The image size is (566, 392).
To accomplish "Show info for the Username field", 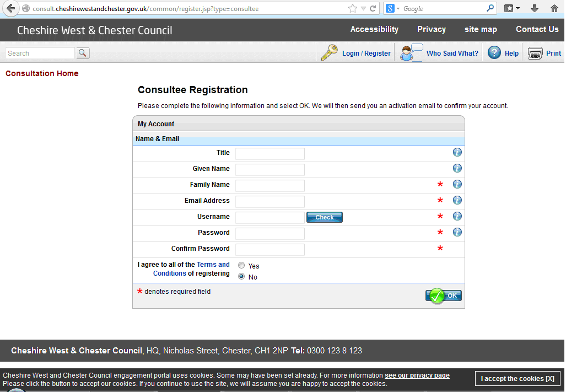I will pyautogui.click(x=457, y=216).
